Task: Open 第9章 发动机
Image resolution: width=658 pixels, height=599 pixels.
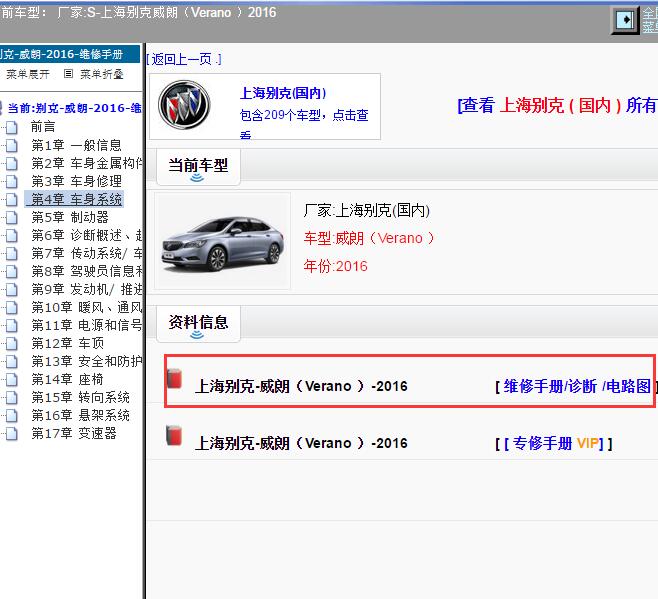Action: (x=86, y=289)
